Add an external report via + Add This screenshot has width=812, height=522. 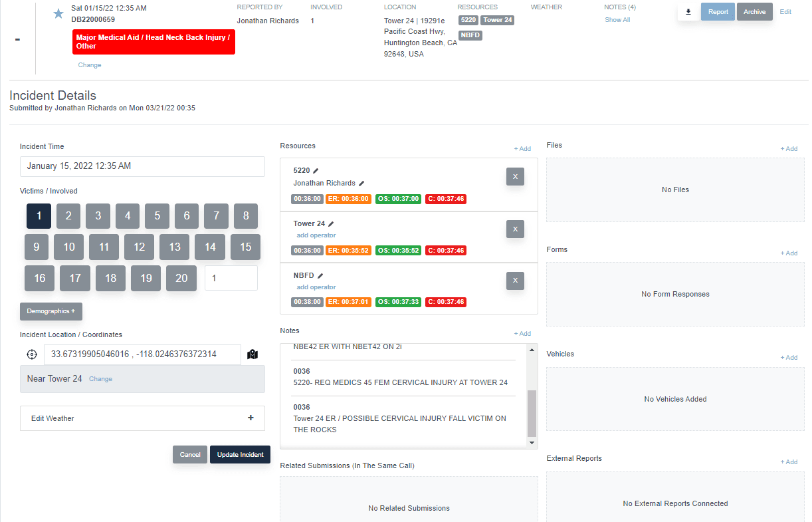[789, 462]
